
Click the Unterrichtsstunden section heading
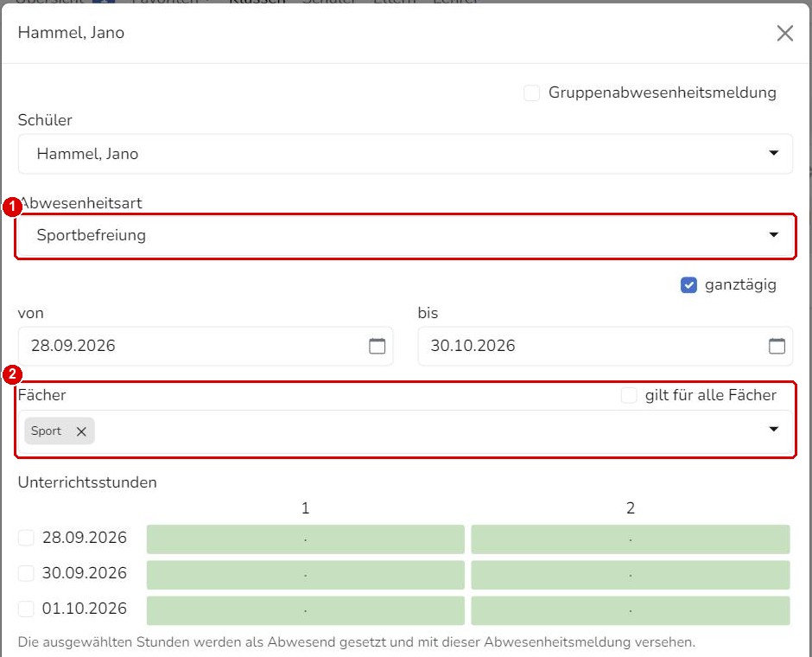(x=87, y=482)
